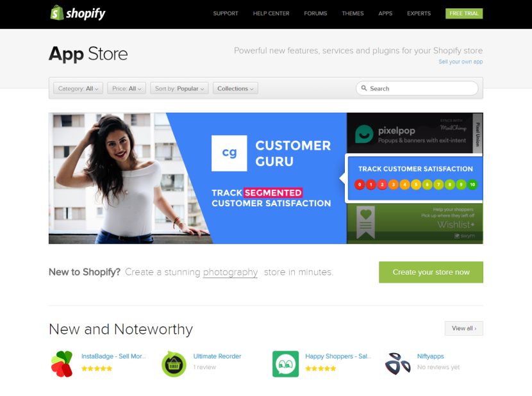Click the search magnifier icon
The height and width of the screenshot is (396, 532).
click(364, 88)
